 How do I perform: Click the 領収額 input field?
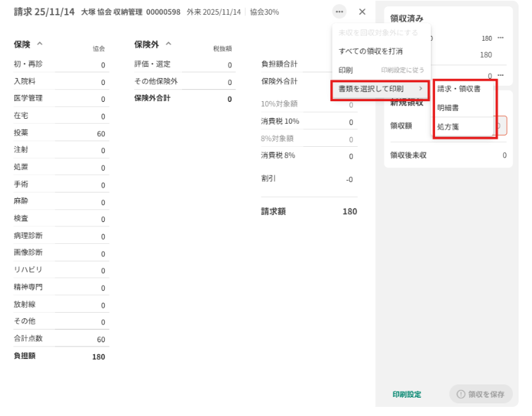click(x=501, y=126)
